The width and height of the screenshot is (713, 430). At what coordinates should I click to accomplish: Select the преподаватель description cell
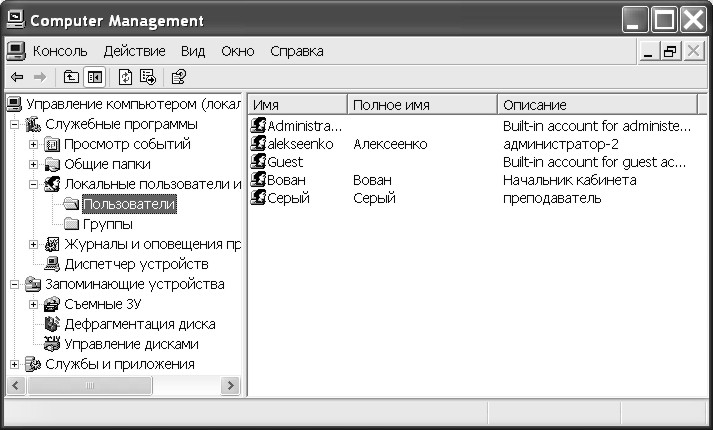[x=552, y=198]
